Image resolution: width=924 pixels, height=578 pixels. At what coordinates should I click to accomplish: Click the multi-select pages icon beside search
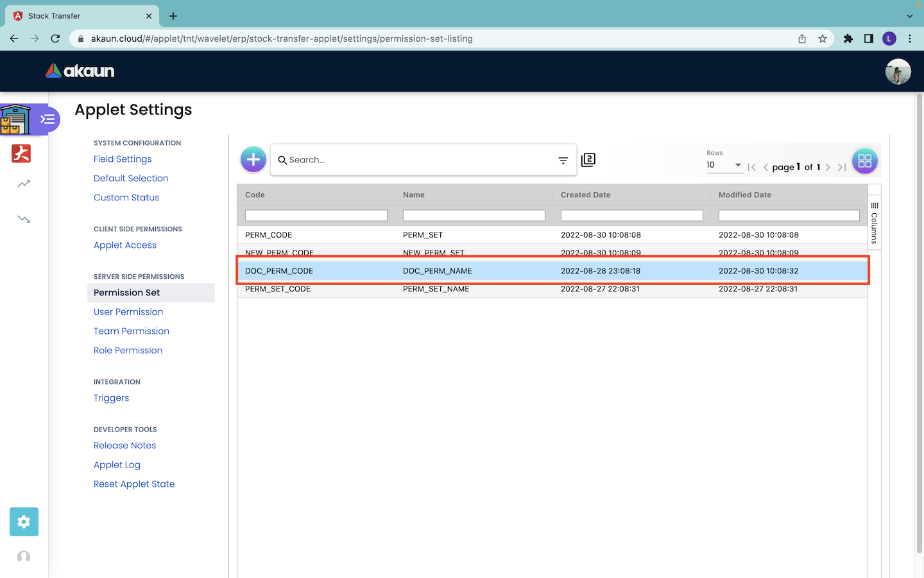588,160
